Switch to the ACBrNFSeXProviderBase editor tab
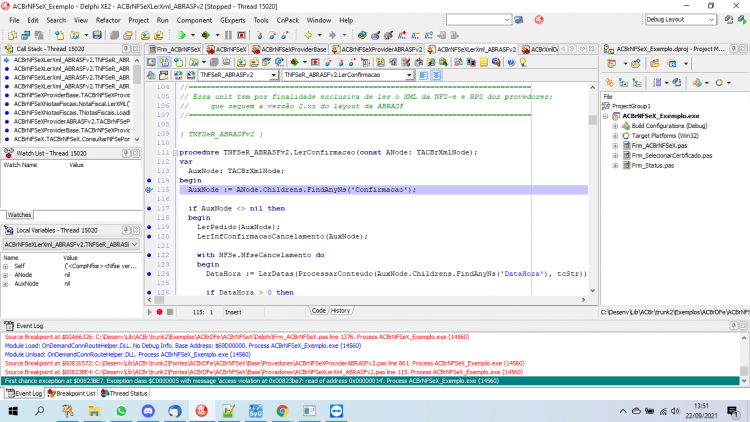 click(289, 49)
